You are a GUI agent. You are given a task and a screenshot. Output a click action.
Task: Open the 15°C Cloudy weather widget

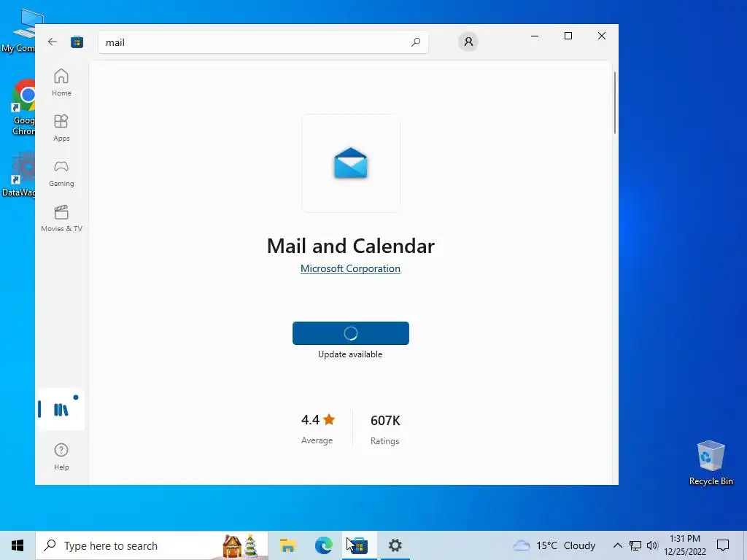(554, 545)
